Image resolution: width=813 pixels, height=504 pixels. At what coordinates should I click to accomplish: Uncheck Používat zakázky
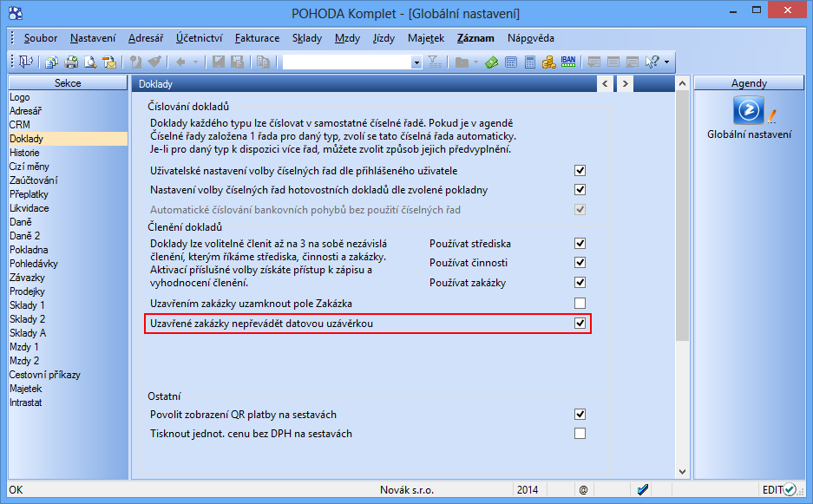click(x=580, y=283)
